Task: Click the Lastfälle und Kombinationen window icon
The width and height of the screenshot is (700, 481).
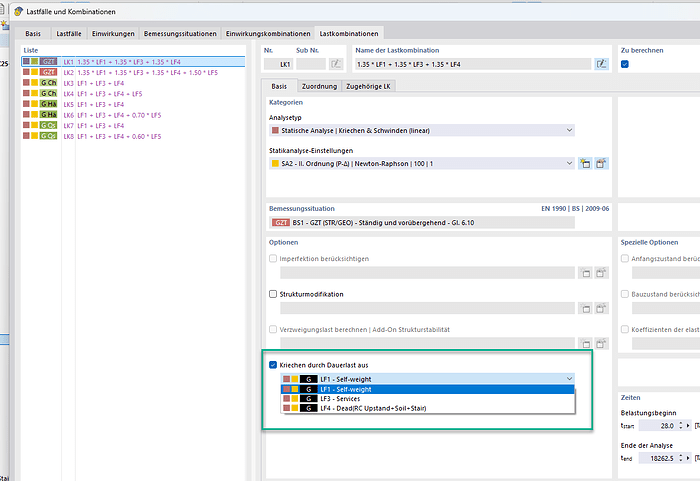Action: [x=18, y=12]
